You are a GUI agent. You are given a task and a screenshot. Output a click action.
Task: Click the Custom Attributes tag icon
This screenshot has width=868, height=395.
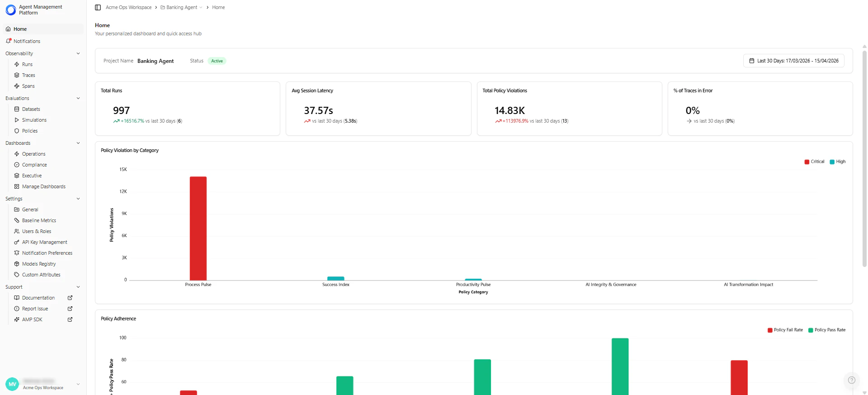pos(17,275)
